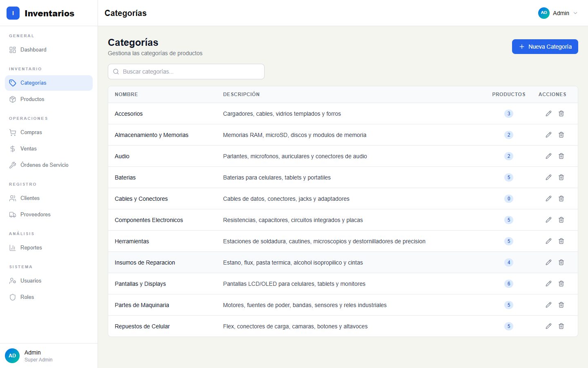Focus the Buscar categorías search field
The width and height of the screenshot is (588, 368).
click(x=186, y=72)
